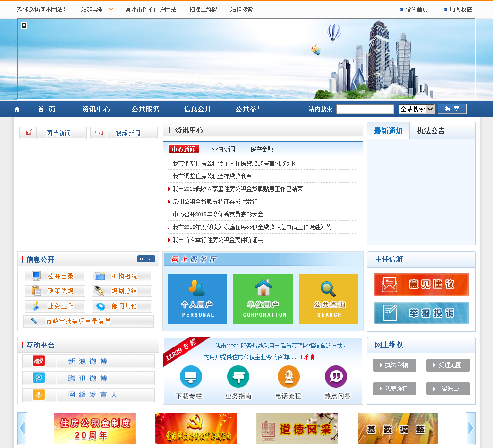493x448 pixels.
Task: Click the 下载专栏 download icon
Action: [x=191, y=376]
